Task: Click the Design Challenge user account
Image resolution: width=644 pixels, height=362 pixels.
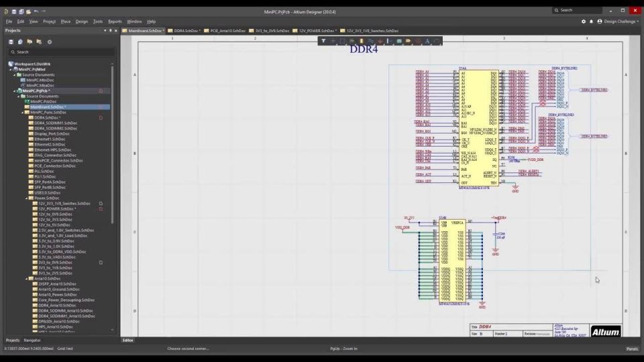Action: pos(618,21)
